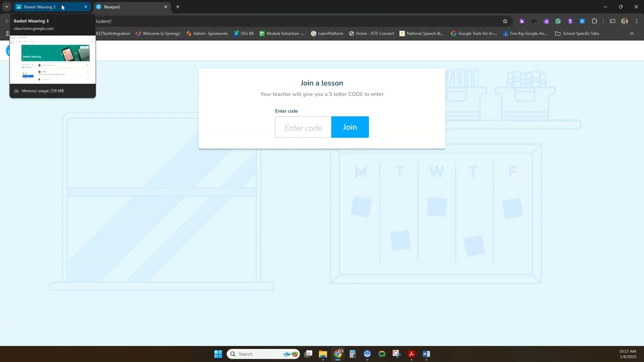Click the Enter code input field
Image resolution: width=644 pixels, height=362 pixels.
tap(303, 127)
